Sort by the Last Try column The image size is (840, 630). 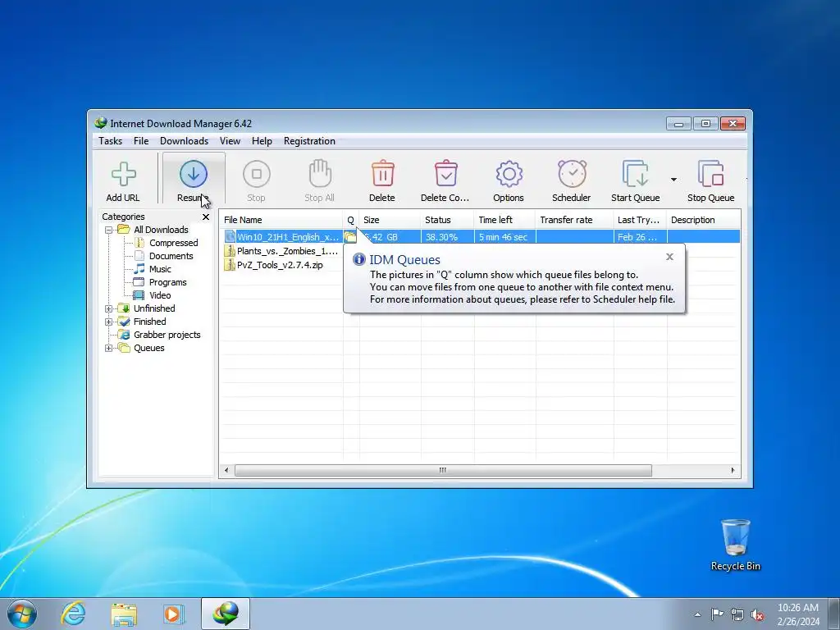click(x=640, y=220)
